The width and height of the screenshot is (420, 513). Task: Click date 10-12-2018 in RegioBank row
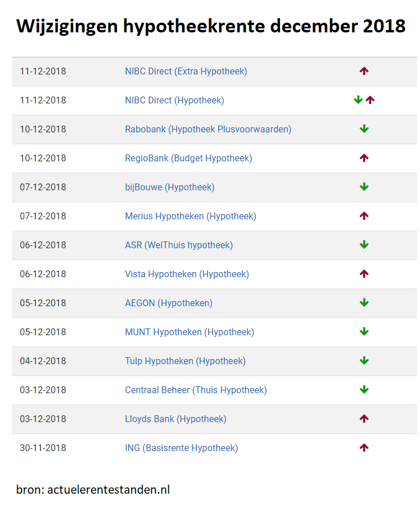[43, 159]
